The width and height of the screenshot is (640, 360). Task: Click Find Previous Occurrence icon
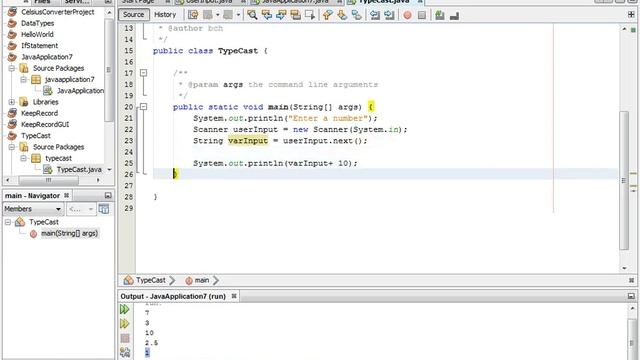[x=267, y=15]
